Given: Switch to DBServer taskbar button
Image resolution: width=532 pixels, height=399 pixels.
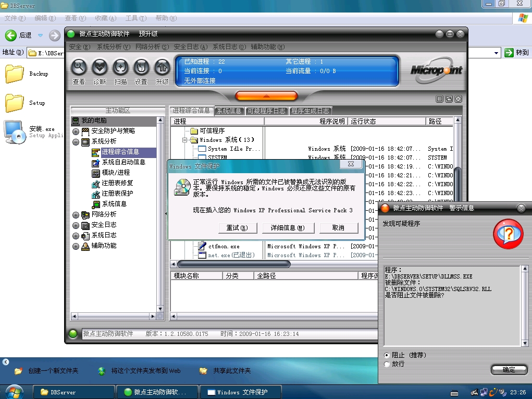Looking at the screenshot, I should (74, 392).
